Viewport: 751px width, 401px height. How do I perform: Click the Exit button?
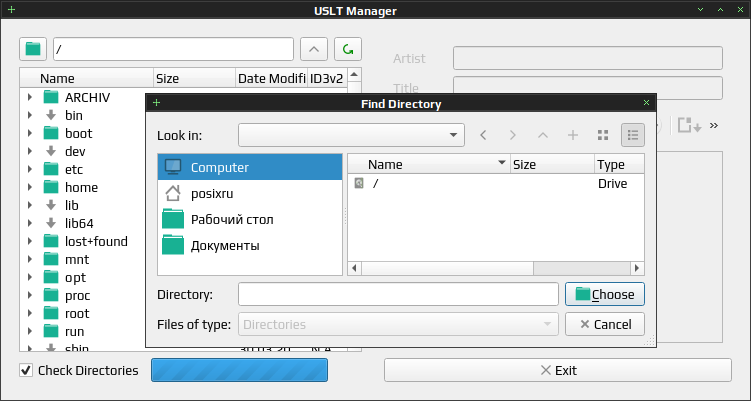pos(558,370)
